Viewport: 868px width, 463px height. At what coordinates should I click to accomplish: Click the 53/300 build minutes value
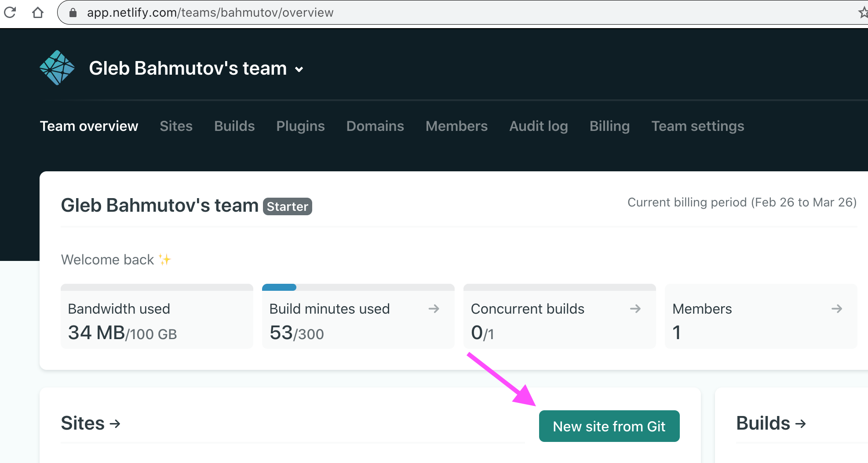pos(297,333)
